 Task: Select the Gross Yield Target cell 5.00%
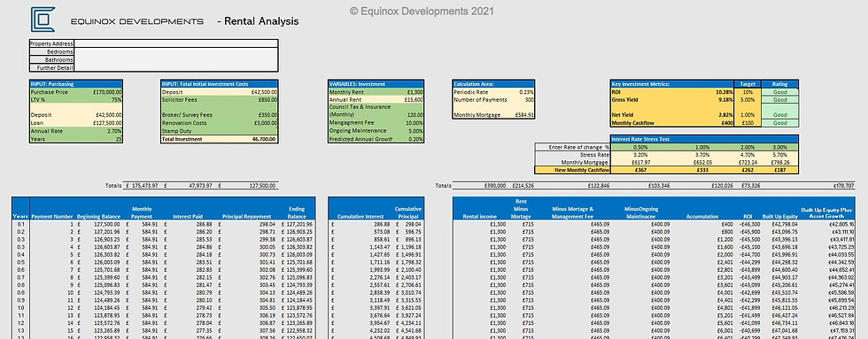748,99
